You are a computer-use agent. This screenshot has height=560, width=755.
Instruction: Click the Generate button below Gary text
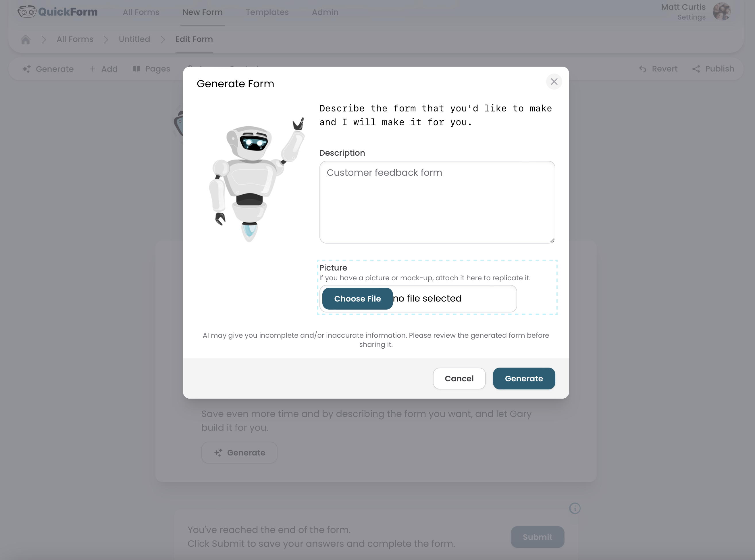coord(239,453)
